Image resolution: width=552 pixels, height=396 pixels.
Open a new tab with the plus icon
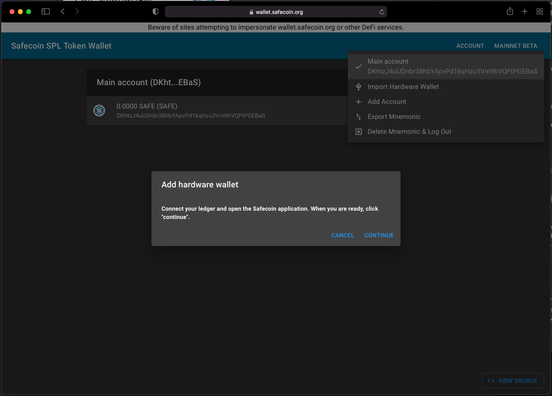[525, 12]
